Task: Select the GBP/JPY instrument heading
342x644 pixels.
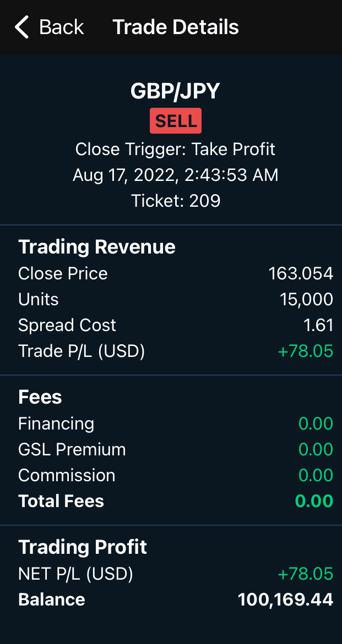Action: [x=175, y=91]
